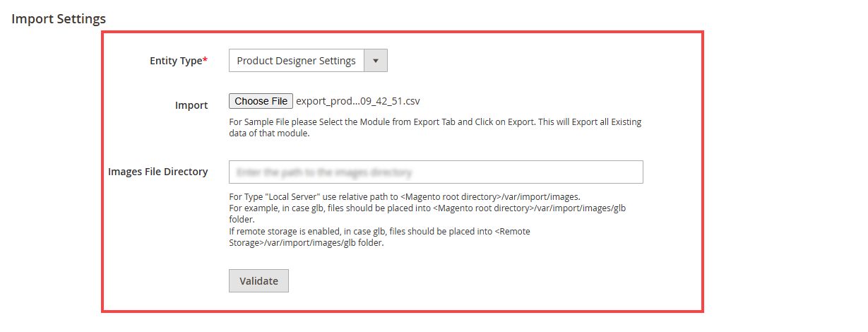Click the Import field label
The image size is (868, 332).
(x=191, y=105)
